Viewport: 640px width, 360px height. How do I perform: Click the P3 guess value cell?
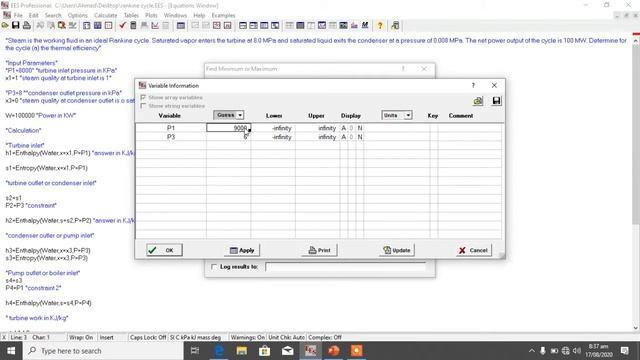pyautogui.click(x=229, y=137)
